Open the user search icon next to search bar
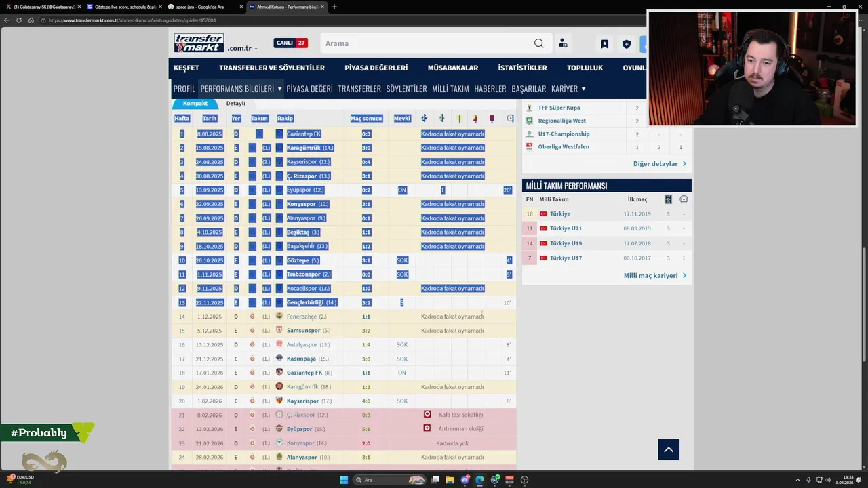The height and width of the screenshot is (488, 868). 563,43
